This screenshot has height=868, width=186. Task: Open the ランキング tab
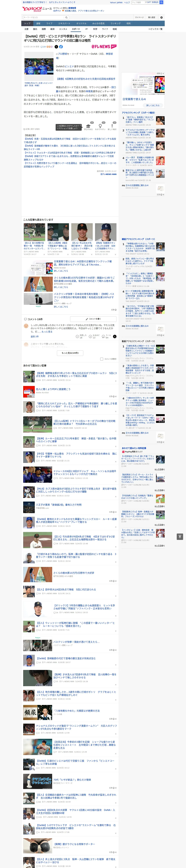[115, 24]
